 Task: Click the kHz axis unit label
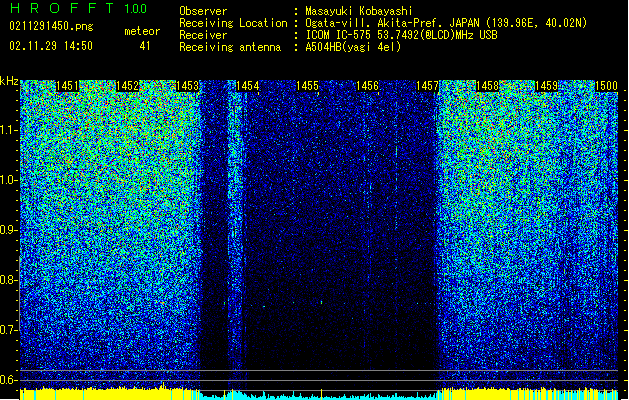coord(9,81)
